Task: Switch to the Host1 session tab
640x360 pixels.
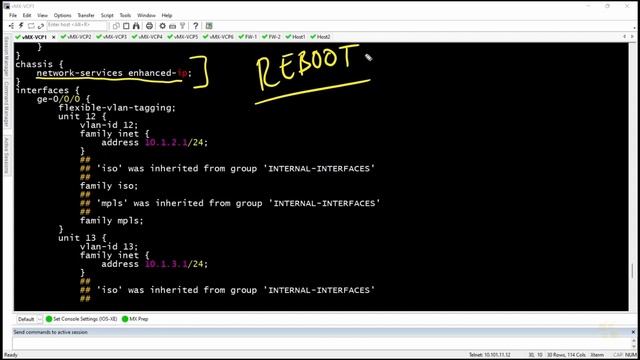Action: [x=296, y=37]
